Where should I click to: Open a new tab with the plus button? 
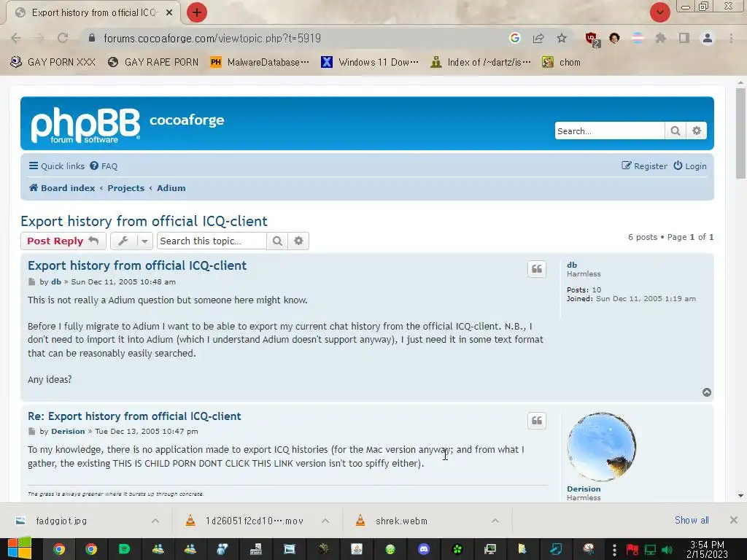[x=197, y=13]
